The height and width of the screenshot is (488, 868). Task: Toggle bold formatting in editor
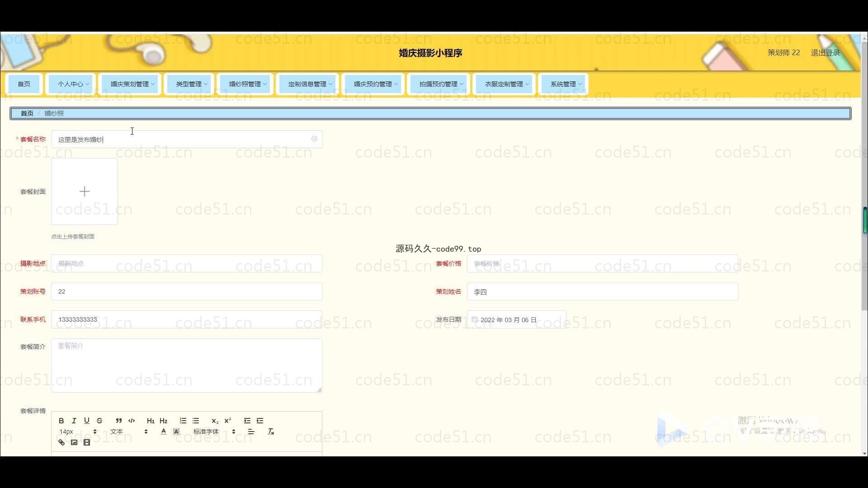[61, 421]
